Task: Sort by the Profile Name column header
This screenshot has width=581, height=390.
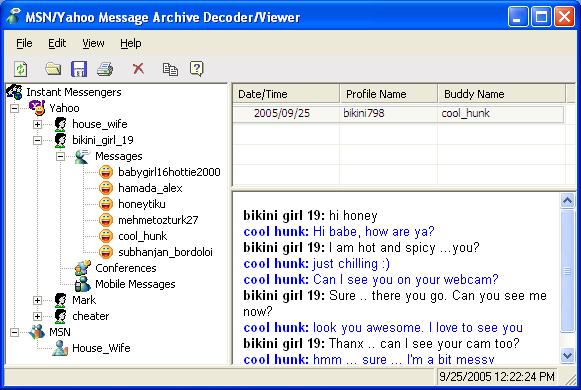Action: click(389, 94)
